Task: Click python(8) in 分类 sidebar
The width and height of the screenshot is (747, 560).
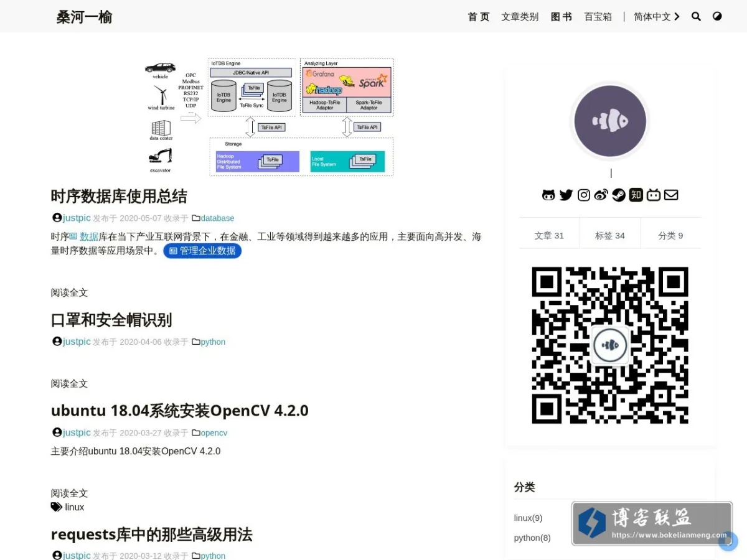Action: (532, 538)
